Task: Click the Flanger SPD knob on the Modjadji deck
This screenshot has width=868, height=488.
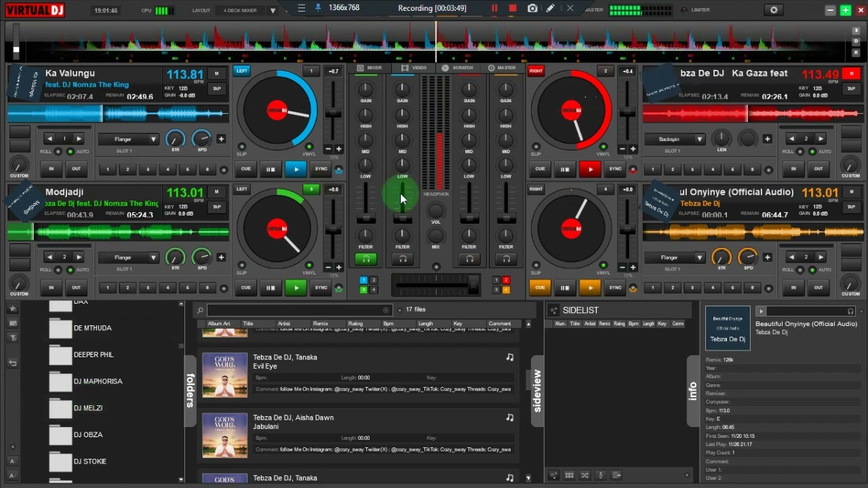Action: click(x=201, y=257)
